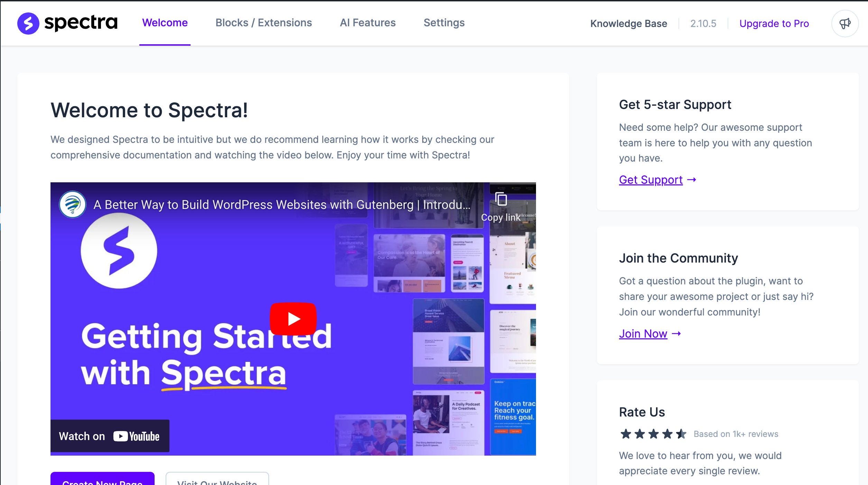
Task: Open announcements via the megaphone icon
Action: point(845,23)
